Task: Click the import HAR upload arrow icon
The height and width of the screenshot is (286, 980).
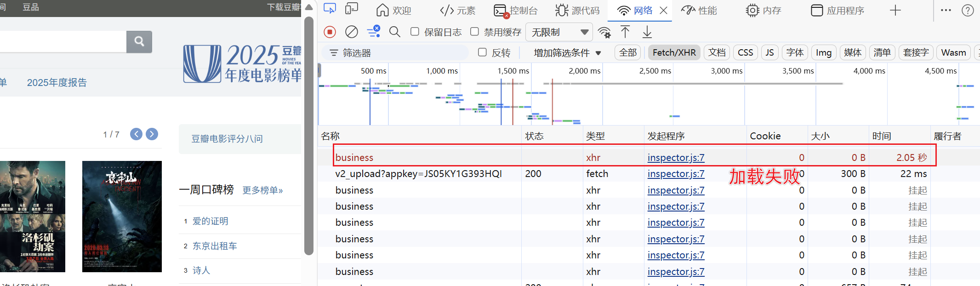Action: coord(625,32)
